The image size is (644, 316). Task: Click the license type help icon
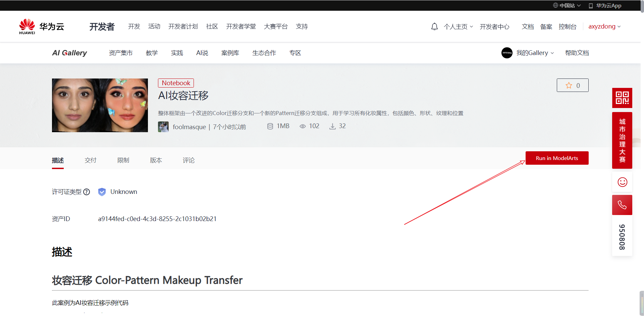87,192
